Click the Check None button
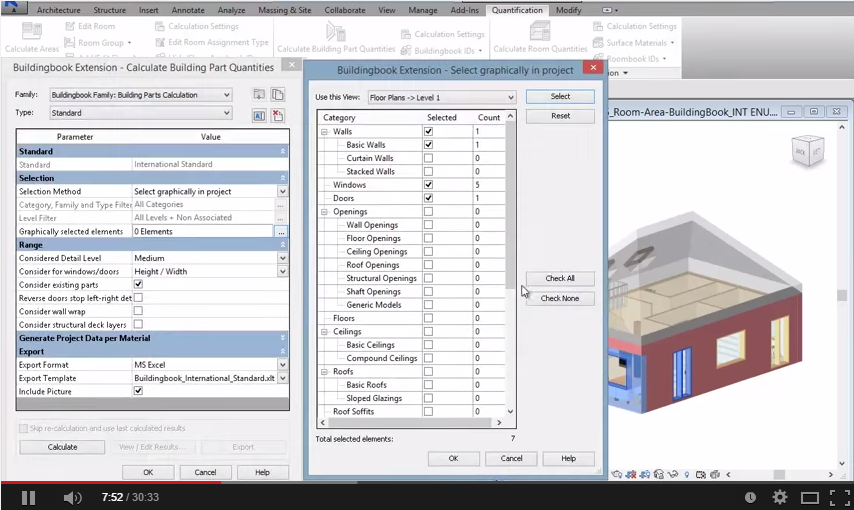 [x=560, y=299]
